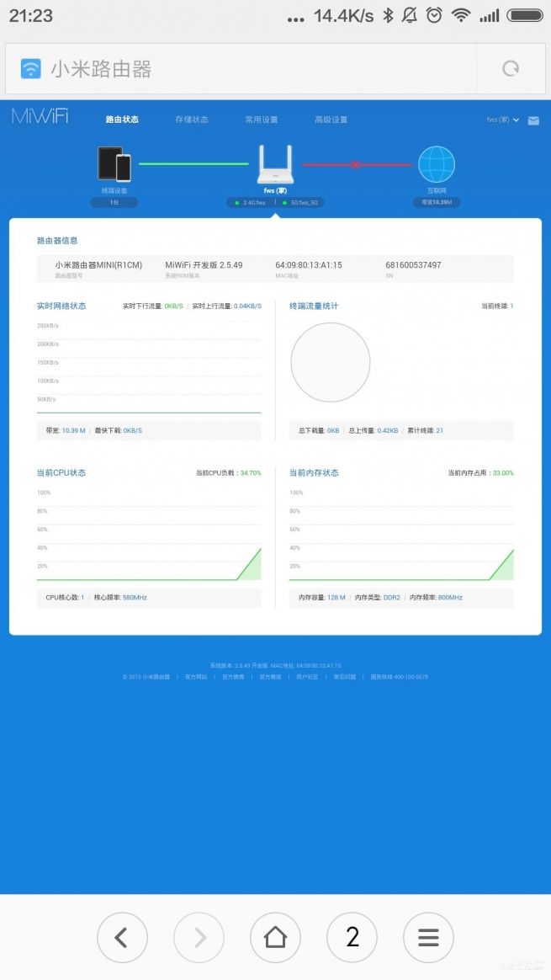Open the 官方微博 footer link

[x=233, y=677]
